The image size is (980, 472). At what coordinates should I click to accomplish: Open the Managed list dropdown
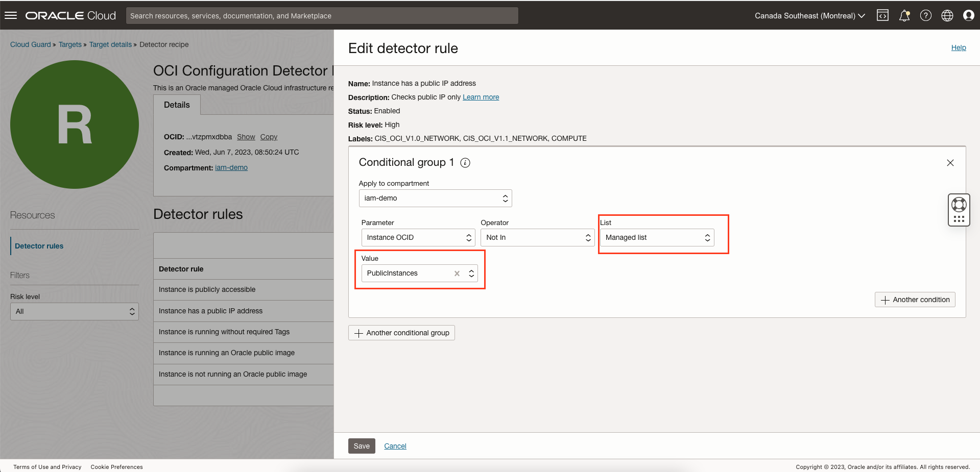(x=657, y=237)
